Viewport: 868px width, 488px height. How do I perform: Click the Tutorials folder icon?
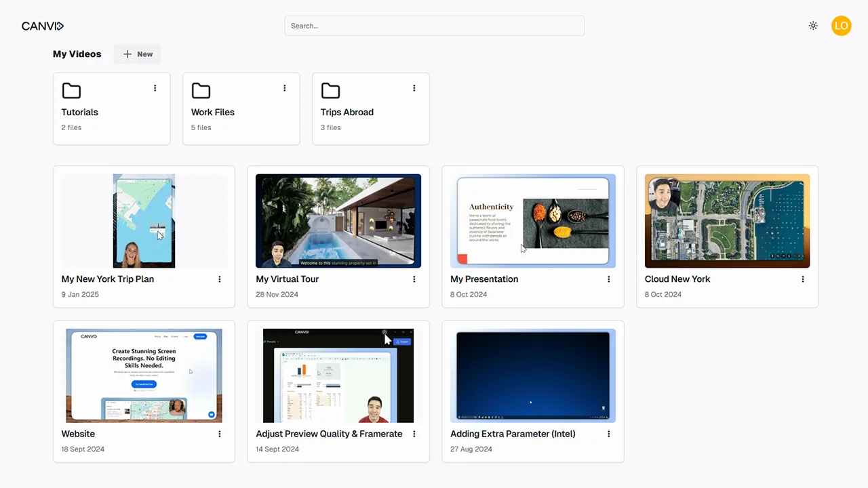(71, 90)
